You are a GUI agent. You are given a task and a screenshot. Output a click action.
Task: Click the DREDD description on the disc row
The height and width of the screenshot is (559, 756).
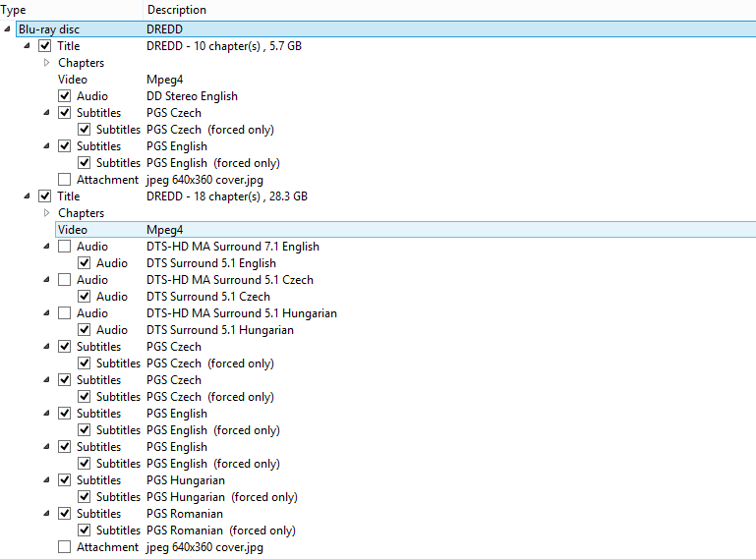164,29
